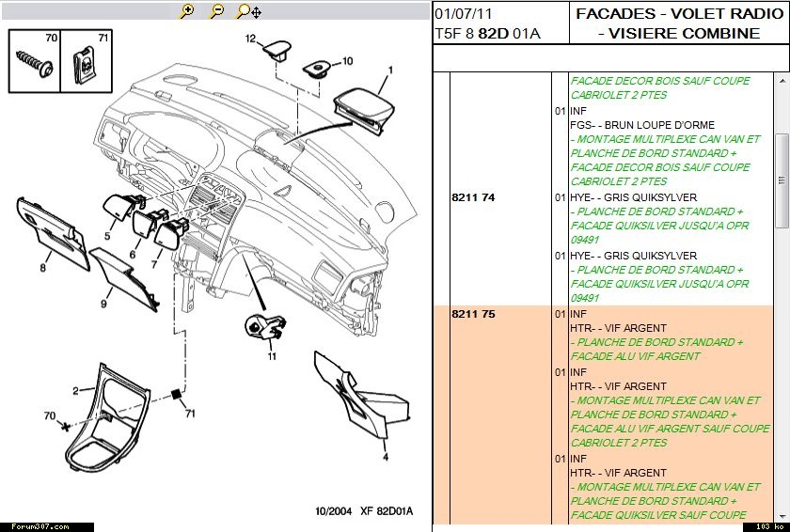Image resolution: width=790 pixels, height=532 pixels.
Task: Select callout number 1 in the diagram
Action: [x=390, y=70]
